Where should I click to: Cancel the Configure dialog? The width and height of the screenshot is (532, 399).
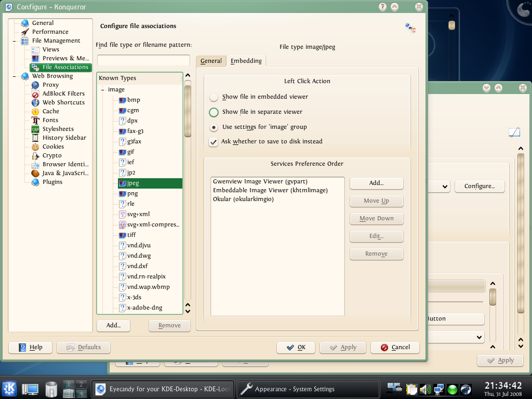(x=395, y=348)
